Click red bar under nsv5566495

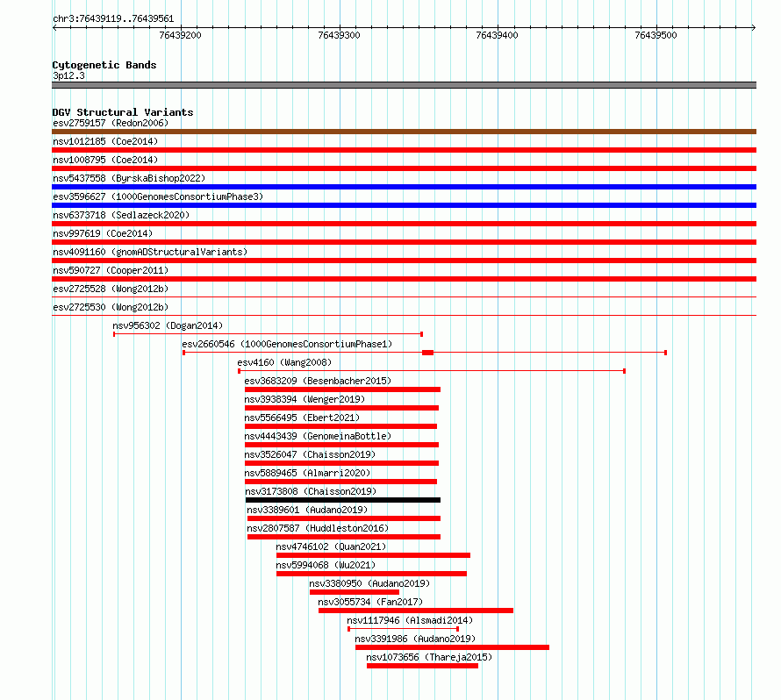pos(340,426)
